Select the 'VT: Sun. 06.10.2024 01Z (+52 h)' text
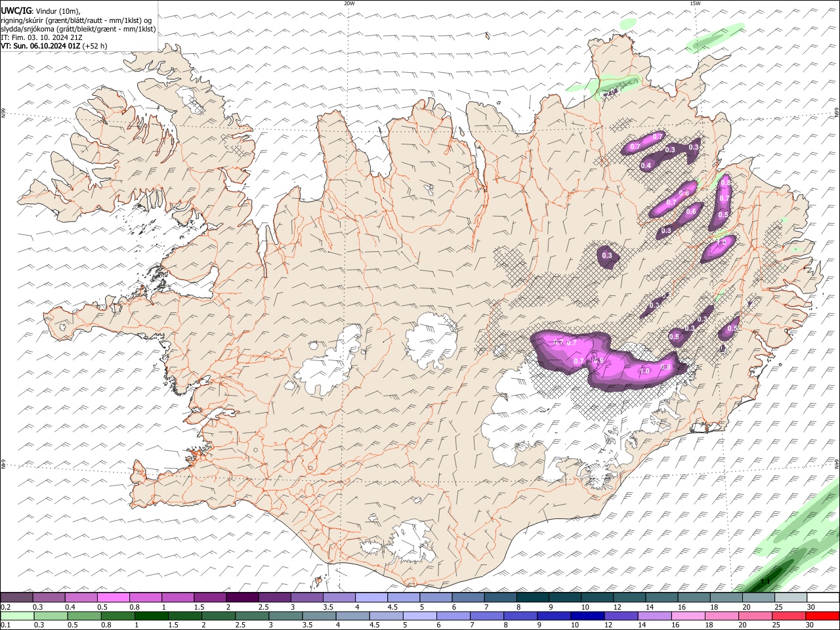The image size is (840, 630). click(54, 46)
